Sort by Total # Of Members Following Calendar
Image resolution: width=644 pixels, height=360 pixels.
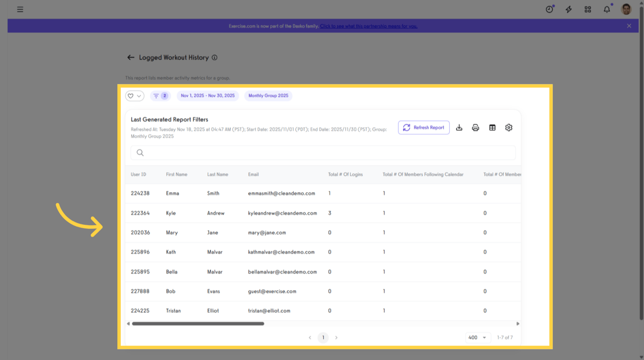[x=423, y=174]
